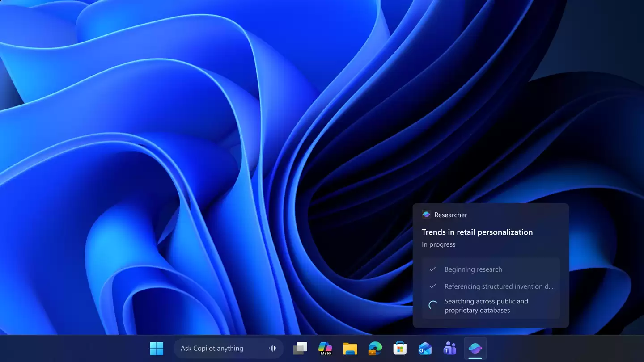This screenshot has height=362, width=644.
Task: Open File Explorer
Action: (350, 348)
